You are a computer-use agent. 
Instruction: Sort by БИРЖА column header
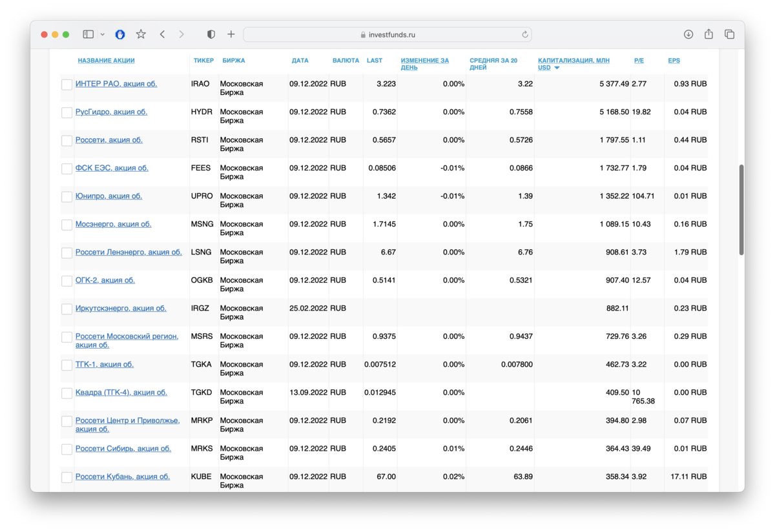click(x=234, y=61)
